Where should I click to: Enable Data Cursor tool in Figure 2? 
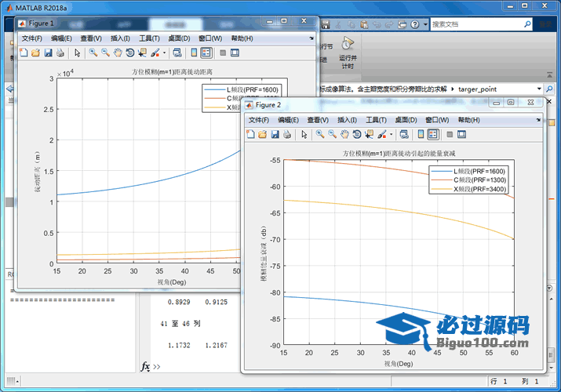click(369, 134)
